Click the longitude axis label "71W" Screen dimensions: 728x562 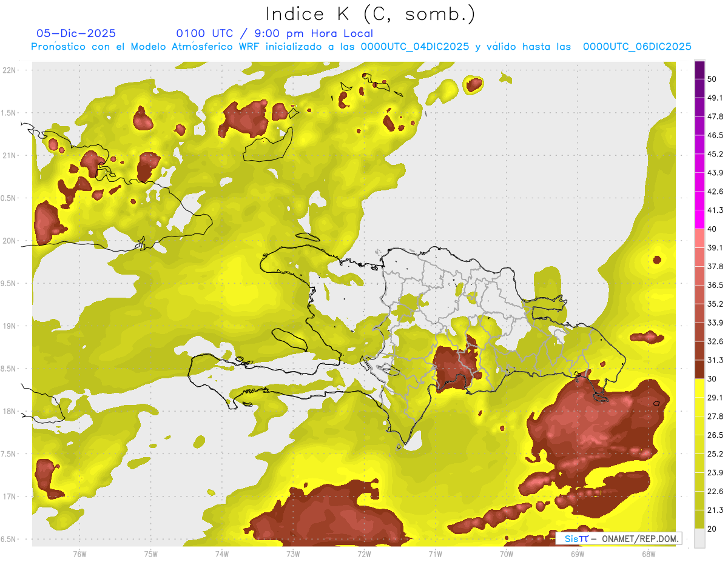(x=435, y=554)
